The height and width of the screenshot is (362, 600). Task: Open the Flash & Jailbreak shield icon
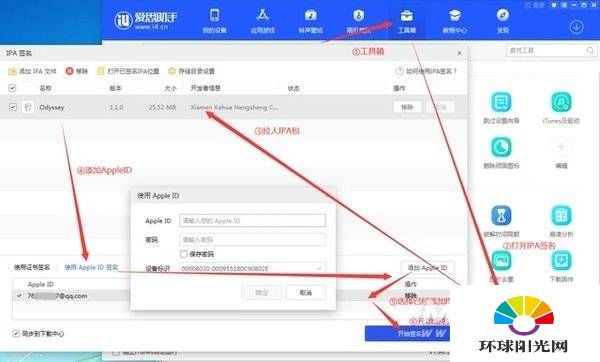(359, 16)
